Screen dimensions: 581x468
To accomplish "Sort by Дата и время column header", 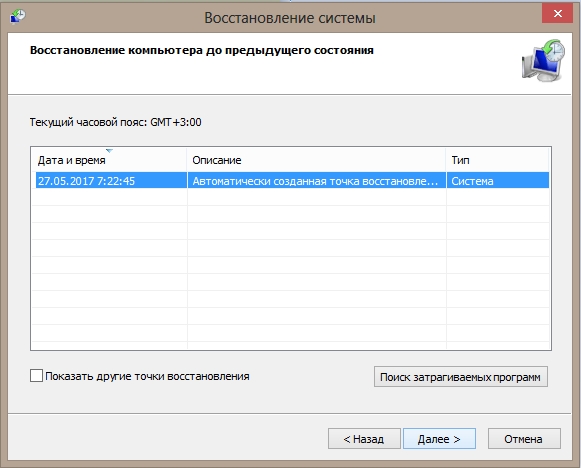I will pos(109,160).
